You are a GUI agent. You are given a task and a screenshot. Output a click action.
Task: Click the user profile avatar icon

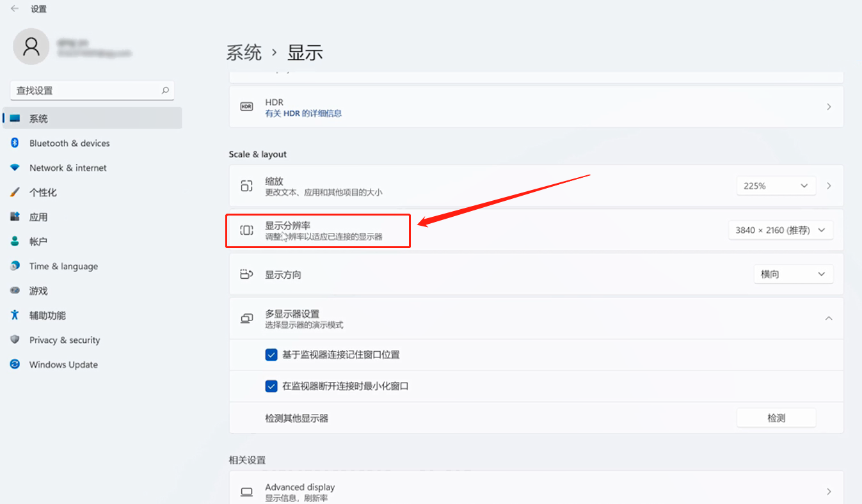click(31, 46)
